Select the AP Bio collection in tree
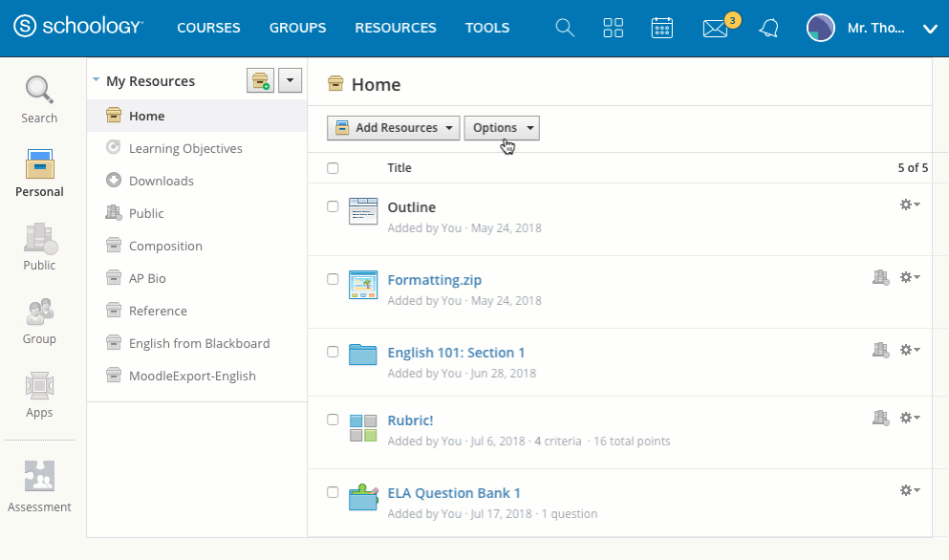This screenshot has height=560, width=949. pos(147,278)
